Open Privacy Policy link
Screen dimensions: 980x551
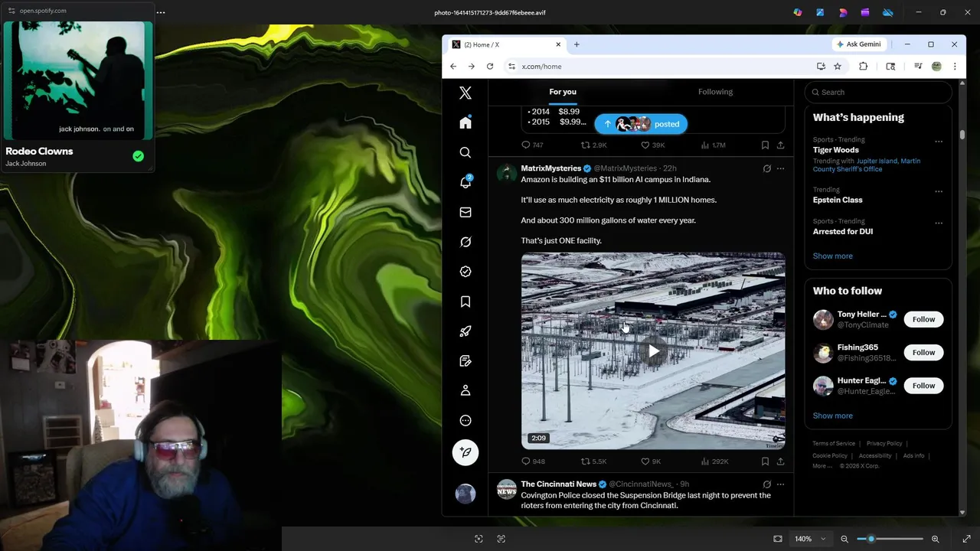pyautogui.click(x=884, y=444)
